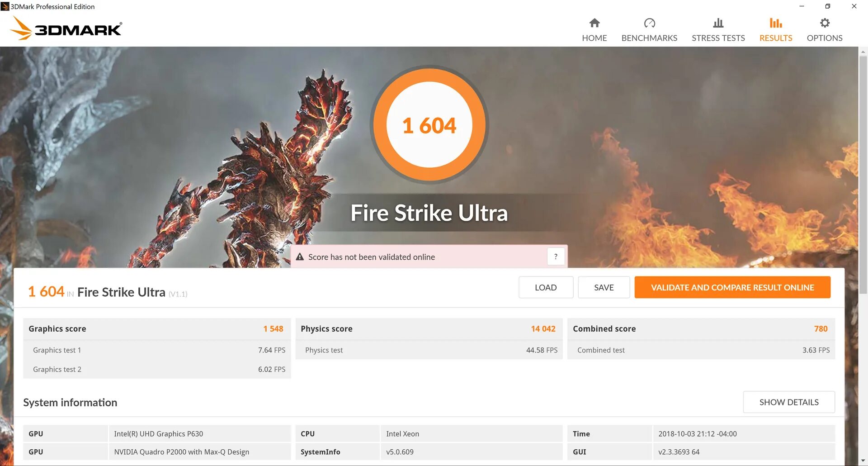Click the Fire Strike Ultra result heading
This screenshot has height=466, width=868.
pyautogui.click(x=121, y=292)
